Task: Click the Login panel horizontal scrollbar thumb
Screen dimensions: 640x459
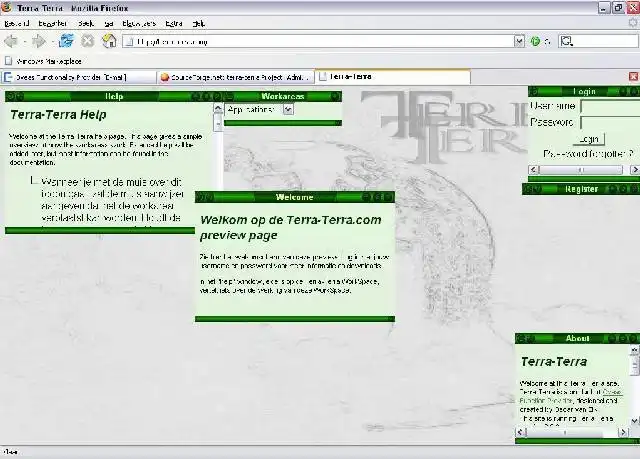Action: point(581,169)
